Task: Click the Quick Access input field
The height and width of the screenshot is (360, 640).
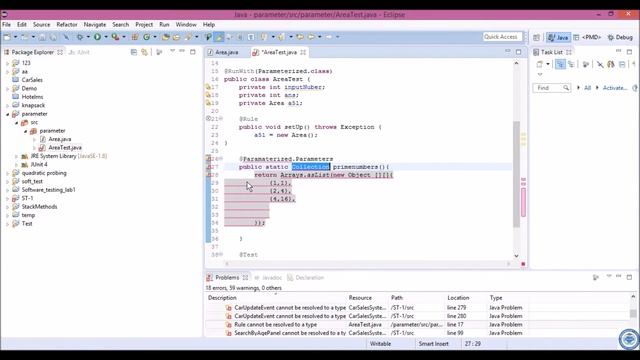Action: coord(502,37)
